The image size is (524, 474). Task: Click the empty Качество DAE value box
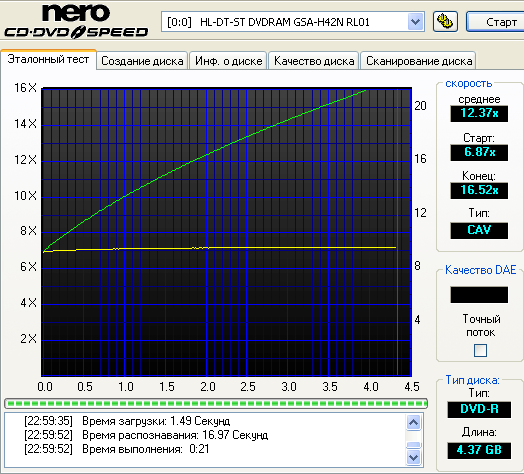pos(479,294)
